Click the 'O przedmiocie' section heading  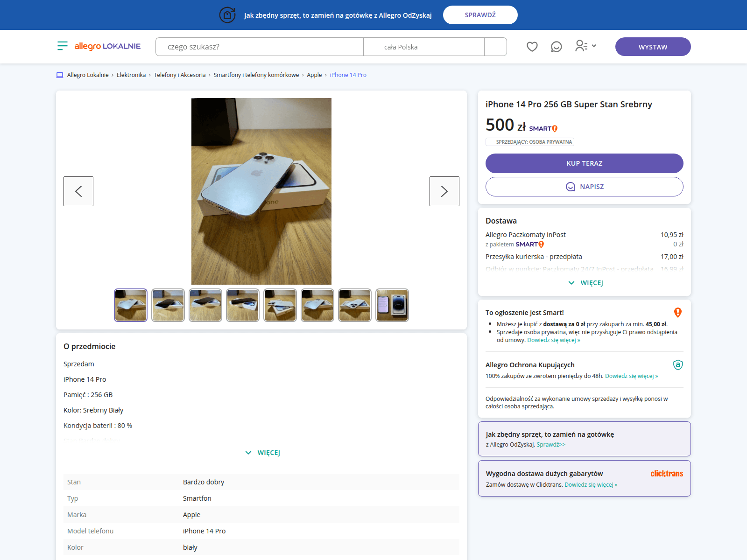90,346
